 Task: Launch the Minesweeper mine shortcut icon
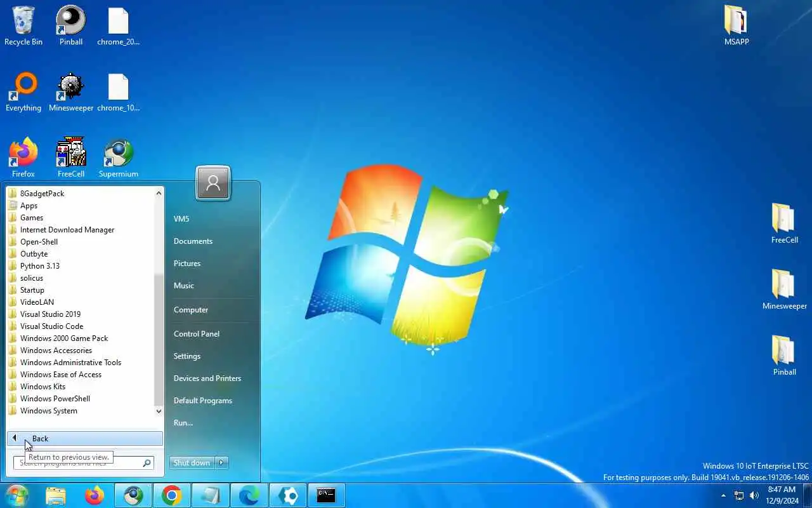tap(71, 92)
